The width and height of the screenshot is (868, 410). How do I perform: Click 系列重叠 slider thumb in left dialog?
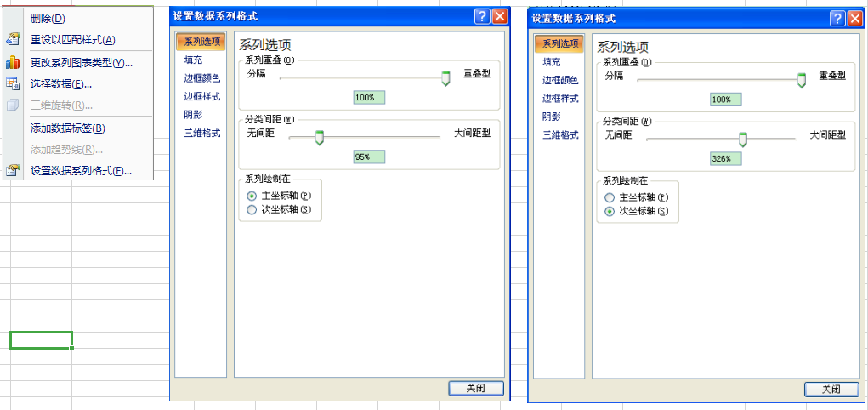coord(445,78)
